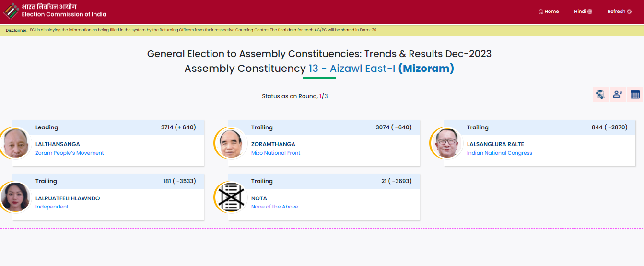Switch to the table grid view icon

point(635,94)
